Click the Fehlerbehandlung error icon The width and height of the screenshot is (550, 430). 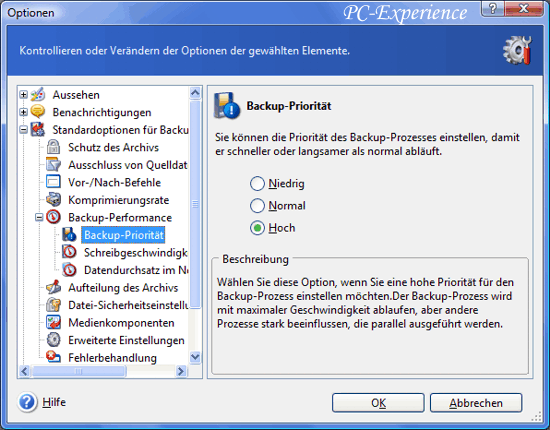53,357
